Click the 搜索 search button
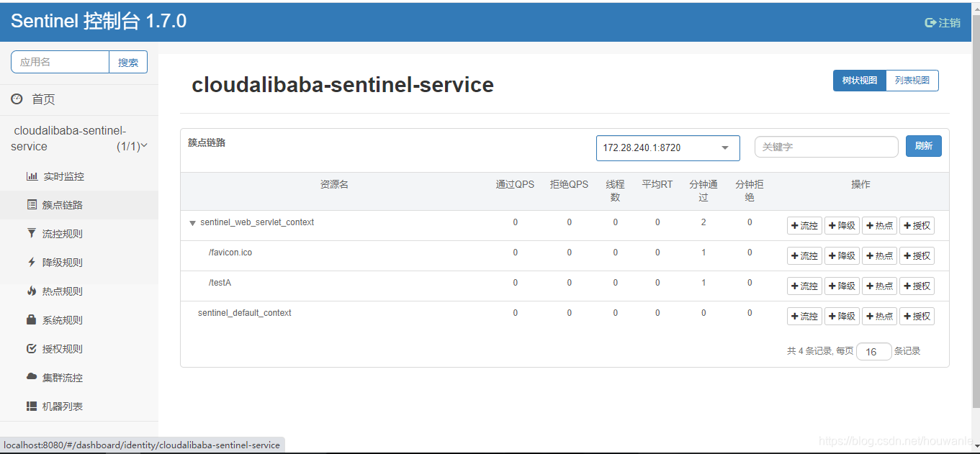The height and width of the screenshot is (454, 980). [x=128, y=62]
